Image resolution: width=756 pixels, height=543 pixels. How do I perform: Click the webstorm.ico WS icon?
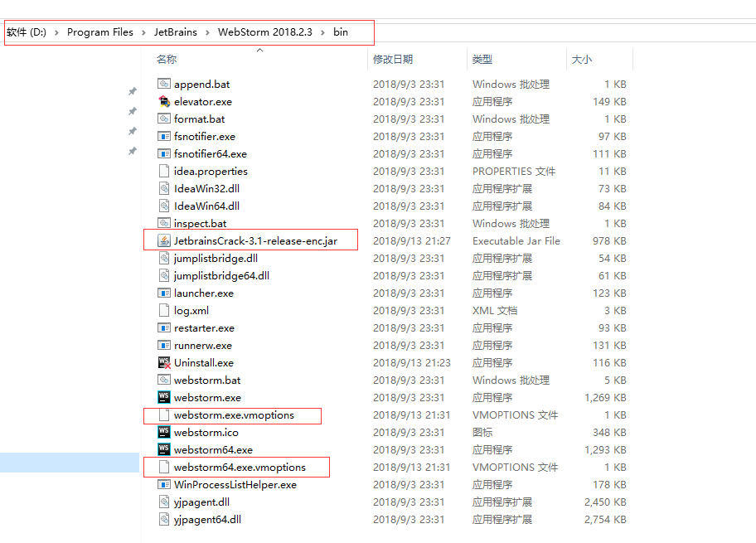coord(164,432)
